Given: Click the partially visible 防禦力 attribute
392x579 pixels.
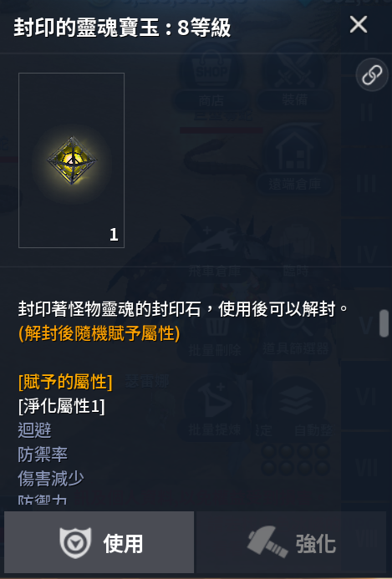Looking at the screenshot, I should point(43,500).
